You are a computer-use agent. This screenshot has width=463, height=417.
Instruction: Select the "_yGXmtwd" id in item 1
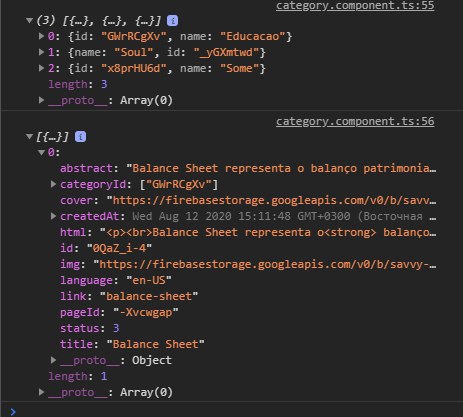[226, 52]
